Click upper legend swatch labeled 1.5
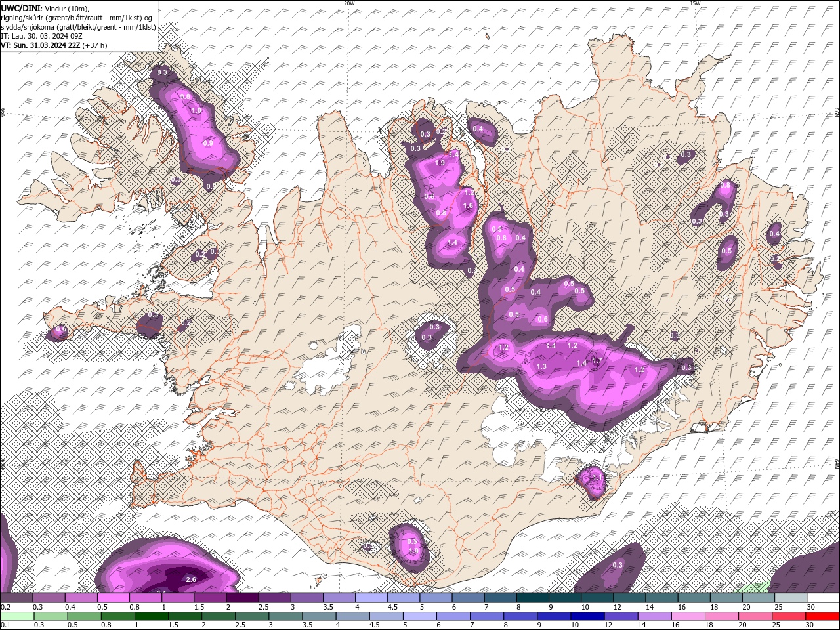 [x=210, y=598]
